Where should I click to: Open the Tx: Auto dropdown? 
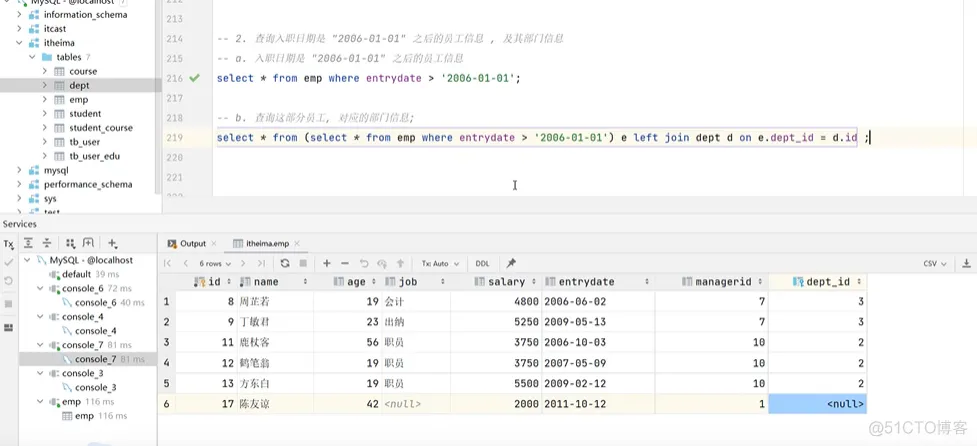(441, 263)
